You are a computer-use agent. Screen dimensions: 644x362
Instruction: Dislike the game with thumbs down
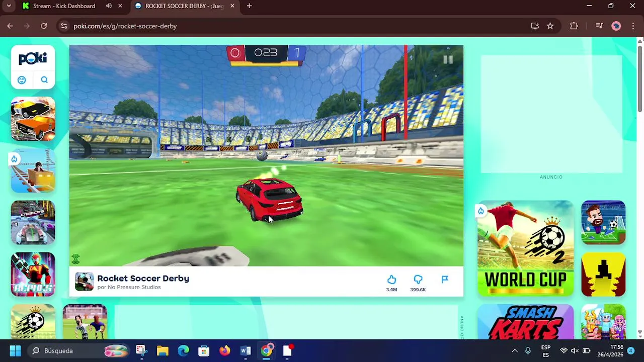[x=418, y=280]
